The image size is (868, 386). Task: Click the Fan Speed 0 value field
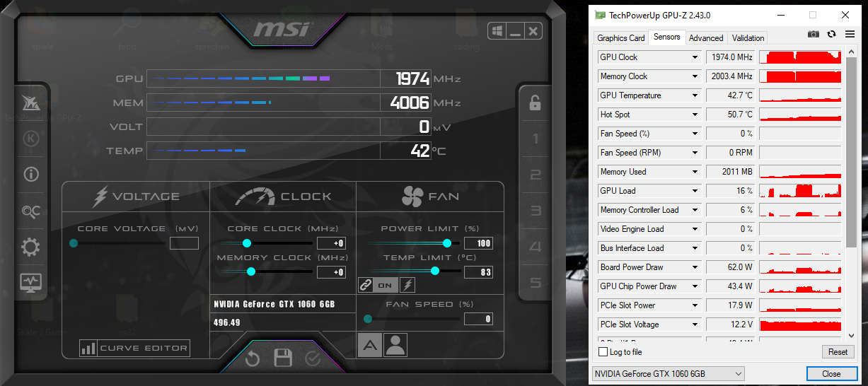coord(478,319)
